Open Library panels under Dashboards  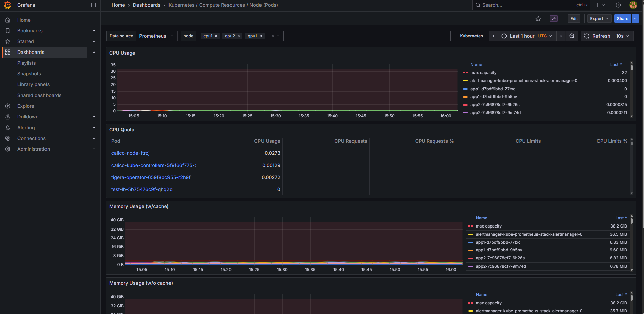(33, 84)
